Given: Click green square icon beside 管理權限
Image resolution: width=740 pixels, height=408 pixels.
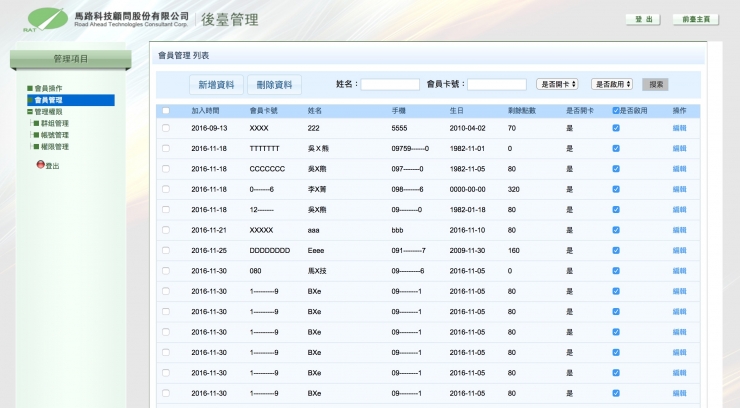Looking at the screenshot, I should (30, 112).
